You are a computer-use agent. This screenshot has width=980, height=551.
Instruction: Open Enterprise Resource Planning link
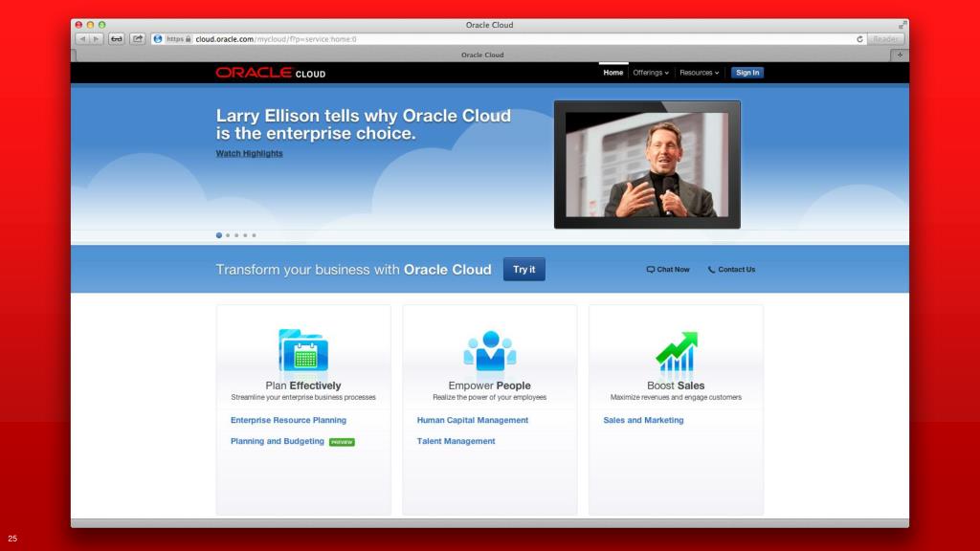point(288,420)
